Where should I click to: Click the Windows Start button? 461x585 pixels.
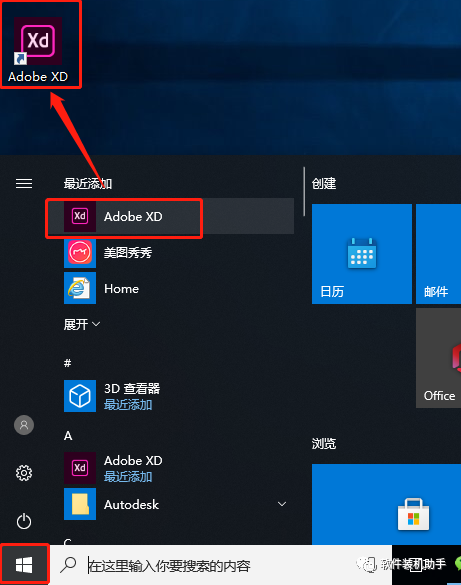coord(24,565)
